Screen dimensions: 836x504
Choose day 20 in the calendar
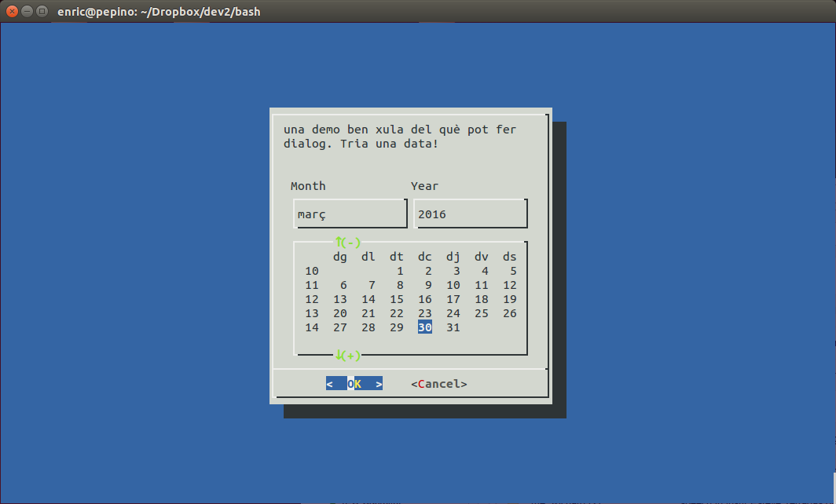tap(340, 313)
